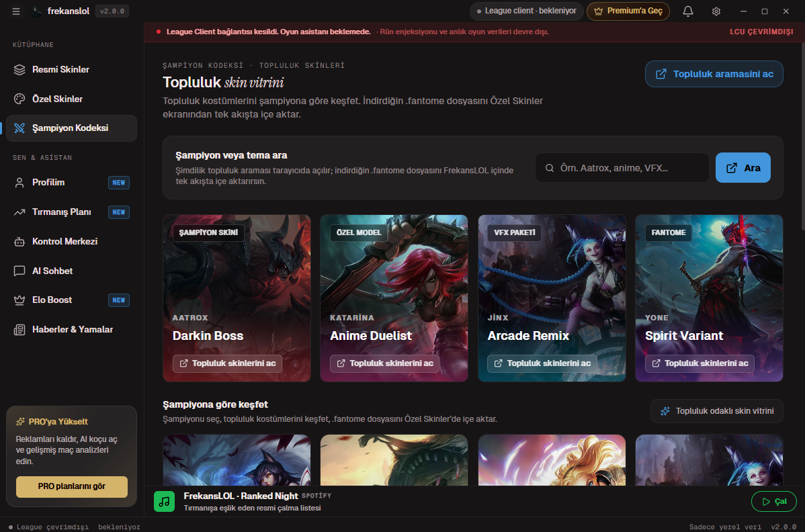This screenshot has width=805, height=532.
Task: Open the settings gear icon
Action: pyautogui.click(x=716, y=11)
